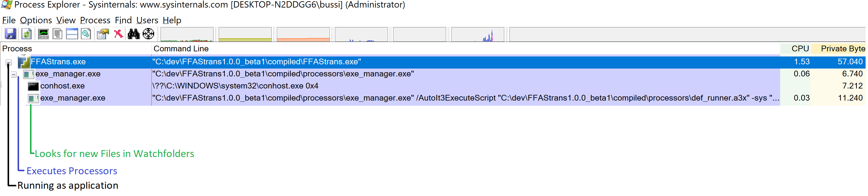Collapse the exe_manager.exe child tree

[x=14, y=75]
